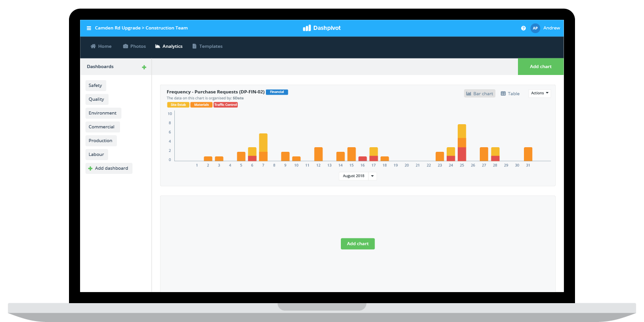Open the Actions dropdown
The height and width of the screenshot is (322, 644).
(540, 93)
